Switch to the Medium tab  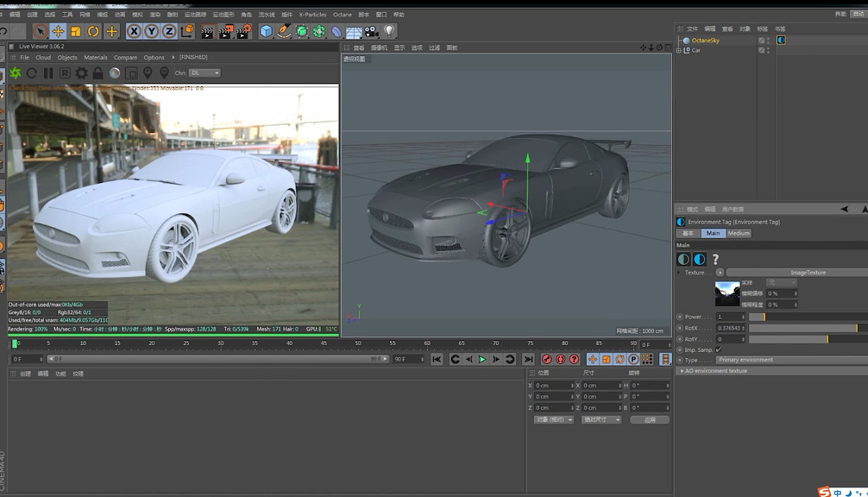(738, 233)
